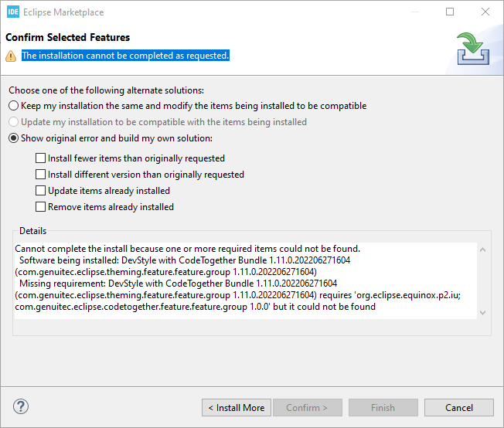Click the Details scroll down arrow

click(482, 312)
